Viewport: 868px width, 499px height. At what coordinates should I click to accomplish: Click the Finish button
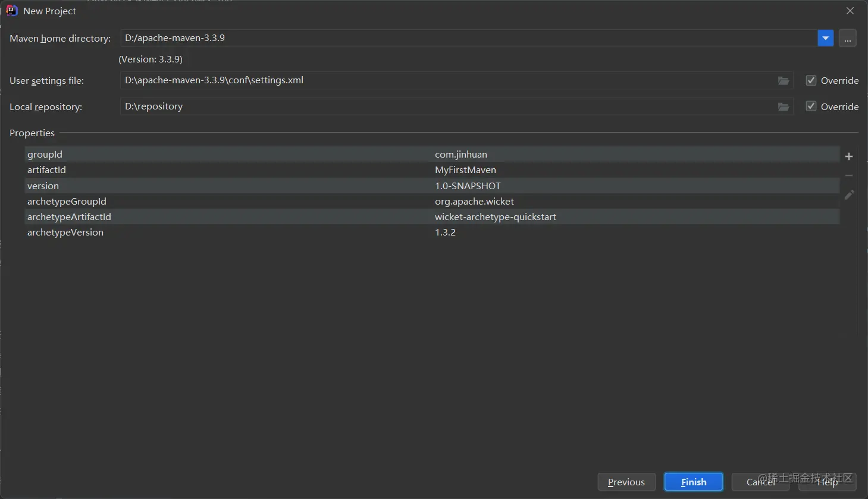tap(694, 482)
